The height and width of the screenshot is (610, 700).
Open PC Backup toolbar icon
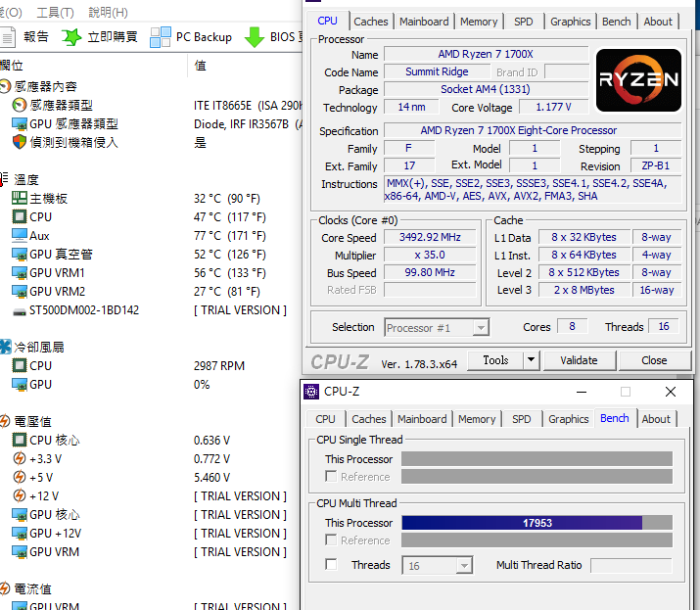click(161, 37)
